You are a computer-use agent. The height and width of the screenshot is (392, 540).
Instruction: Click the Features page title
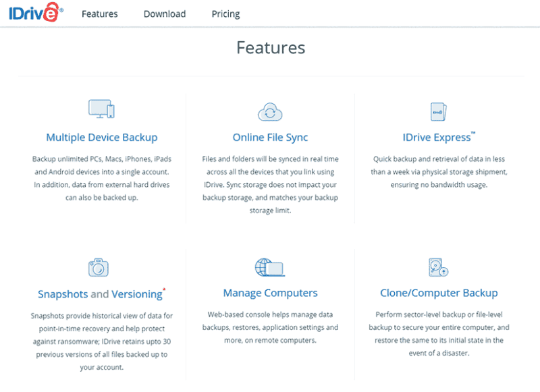[270, 48]
